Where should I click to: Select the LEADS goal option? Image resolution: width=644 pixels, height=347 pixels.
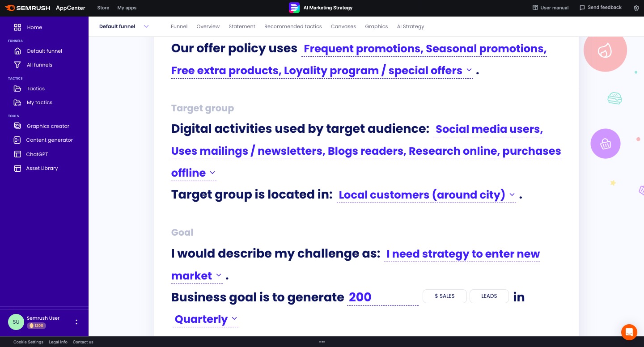click(489, 296)
